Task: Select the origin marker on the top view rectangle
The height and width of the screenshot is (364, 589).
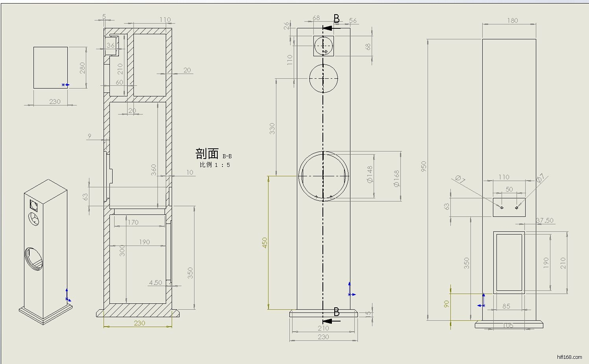Action: point(65,85)
